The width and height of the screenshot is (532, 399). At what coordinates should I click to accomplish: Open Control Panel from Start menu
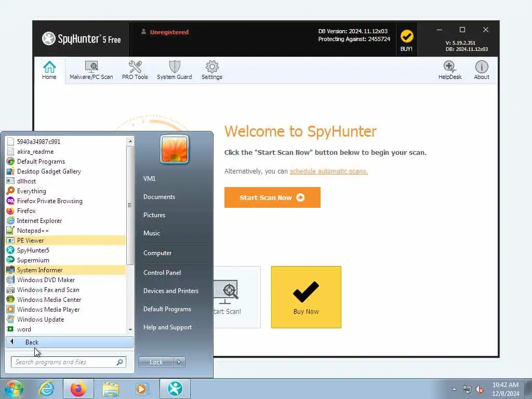162,273
